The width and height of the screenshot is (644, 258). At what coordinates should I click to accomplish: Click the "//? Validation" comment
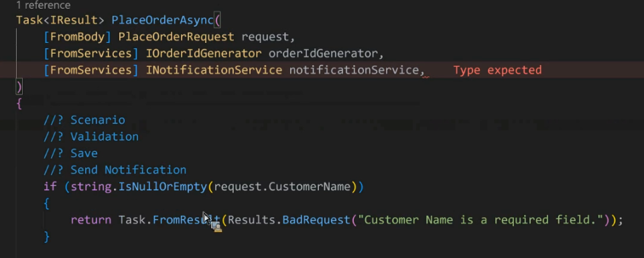(x=91, y=137)
